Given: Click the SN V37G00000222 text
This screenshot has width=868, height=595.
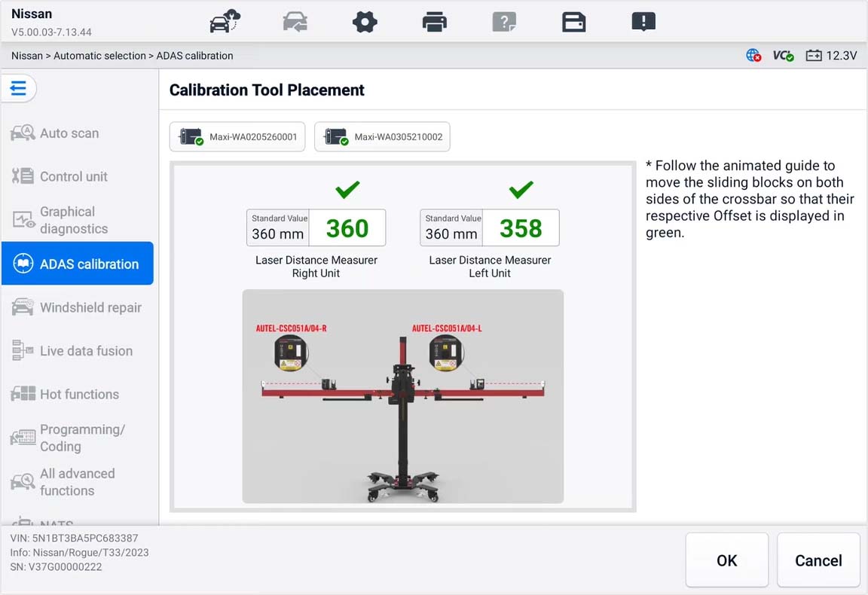Looking at the screenshot, I should click(56, 567).
